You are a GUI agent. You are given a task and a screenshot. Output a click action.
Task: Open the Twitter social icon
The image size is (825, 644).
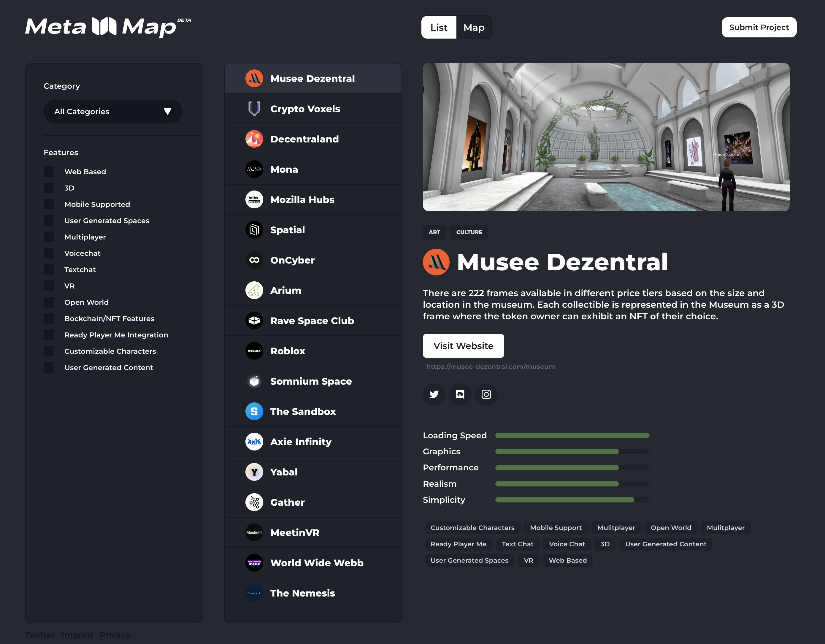pos(434,394)
